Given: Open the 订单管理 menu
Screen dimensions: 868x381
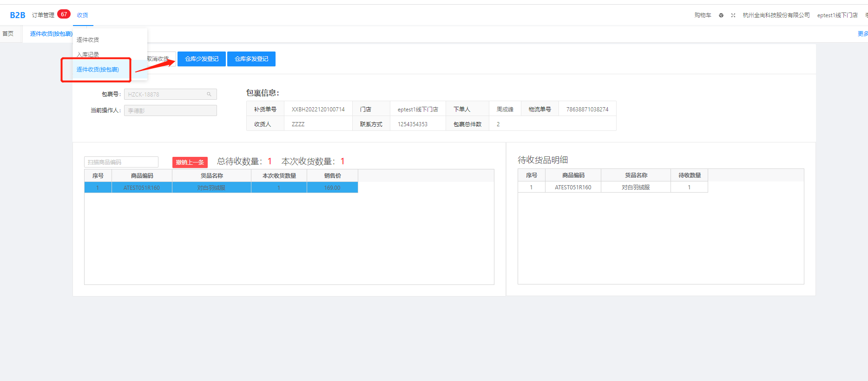Looking at the screenshot, I should [43, 15].
